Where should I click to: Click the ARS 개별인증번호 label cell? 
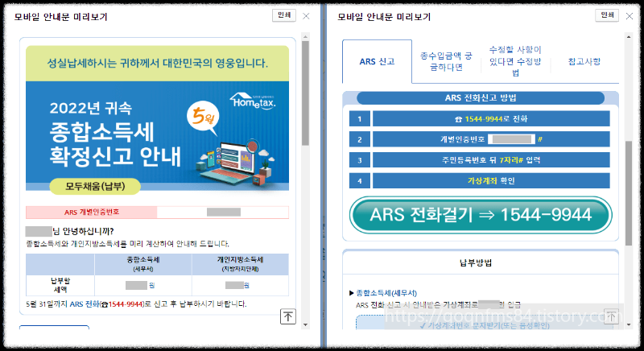click(x=92, y=213)
